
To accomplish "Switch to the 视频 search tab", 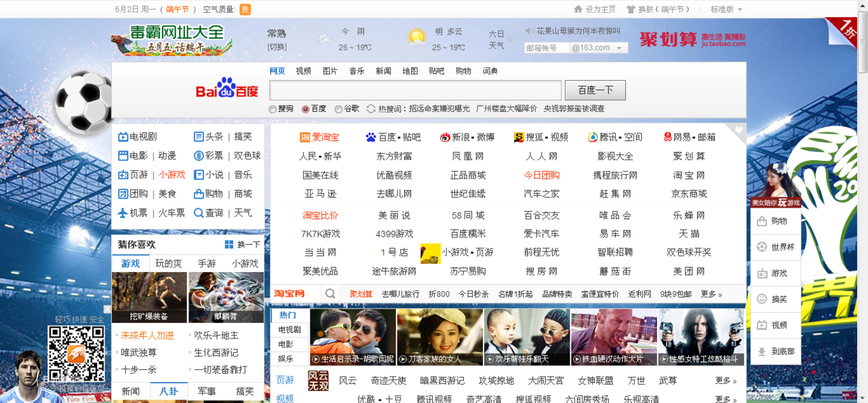I will point(303,71).
